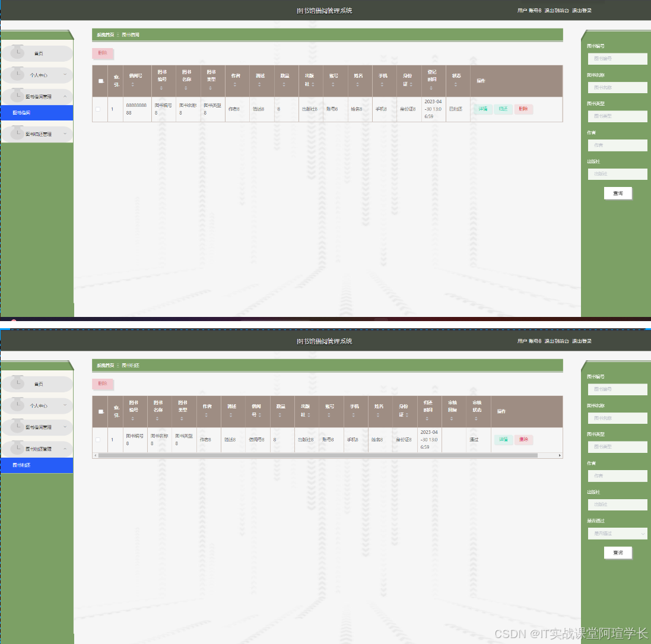651x644 pixels.
Task: Click the 首页 sidebar icon on 图书归还 page
Action: click(17, 383)
